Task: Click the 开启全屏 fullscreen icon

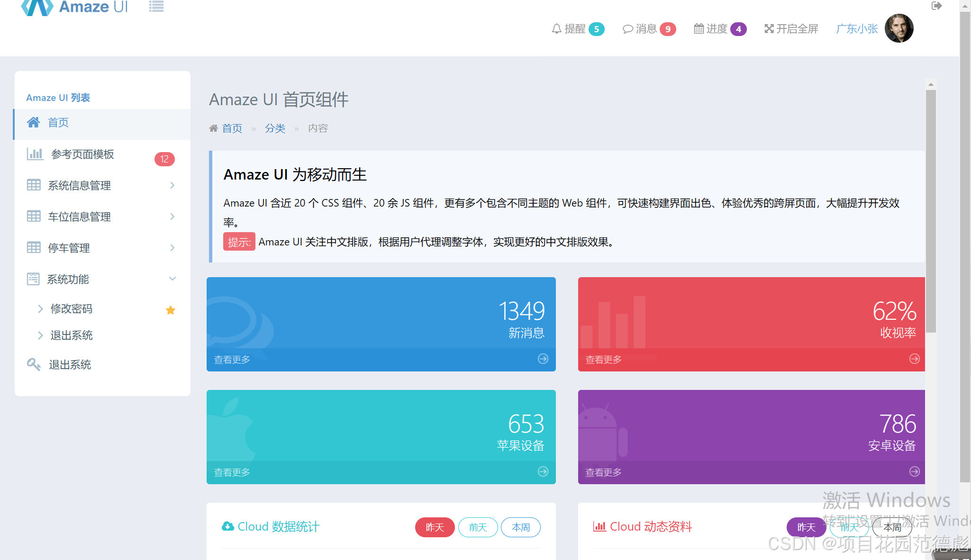Action: (791, 29)
